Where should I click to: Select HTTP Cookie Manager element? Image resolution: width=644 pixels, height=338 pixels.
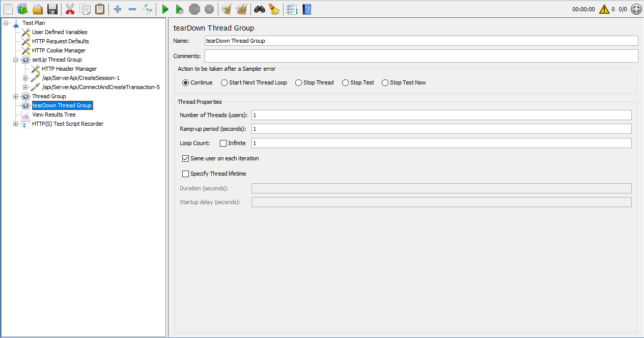59,50
